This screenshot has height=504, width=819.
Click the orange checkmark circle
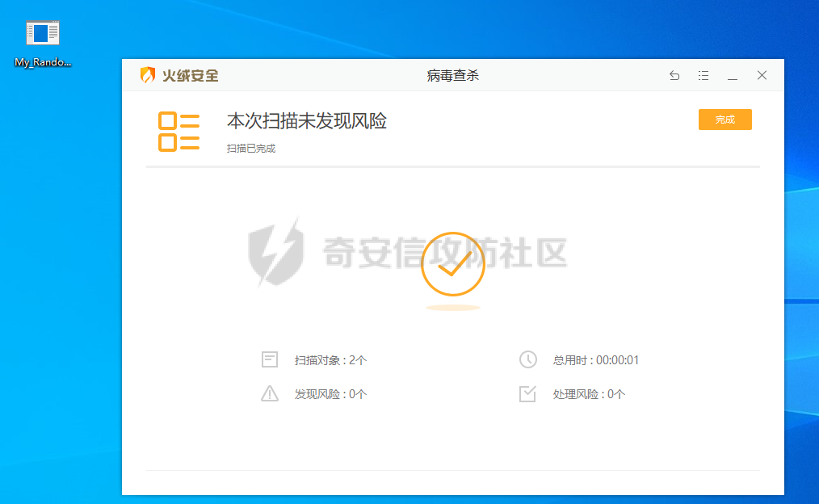point(453,264)
